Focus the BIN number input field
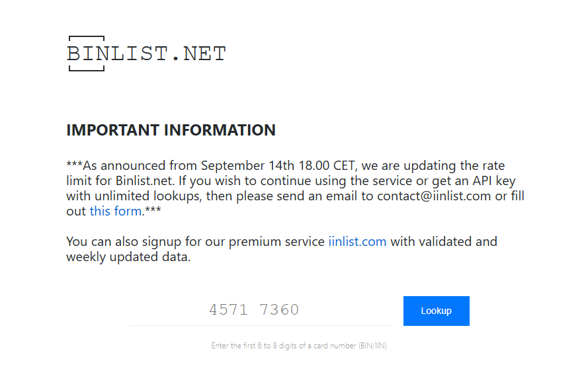Image resolution: width=588 pixels, height=390 pixels. [x=261, y=310]
